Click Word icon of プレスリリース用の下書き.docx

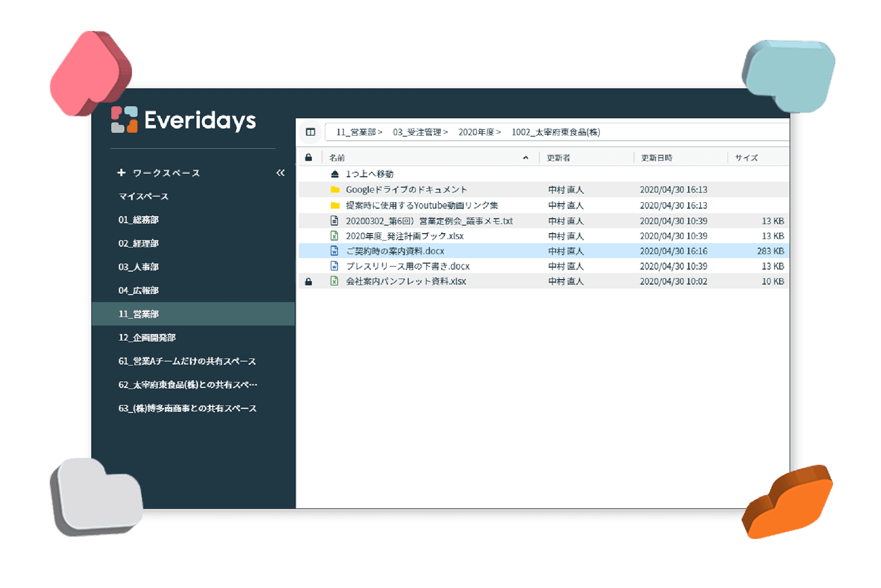[x=334, y=265]
